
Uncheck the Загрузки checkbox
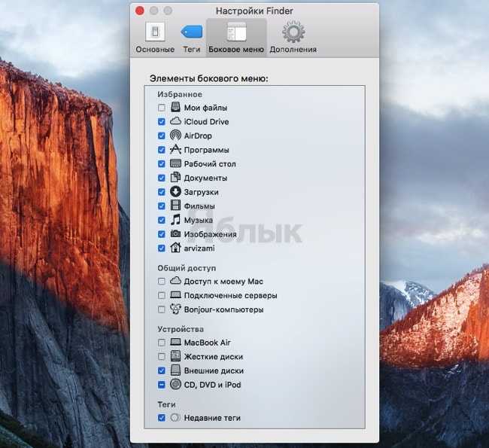(x=162, y=192)
